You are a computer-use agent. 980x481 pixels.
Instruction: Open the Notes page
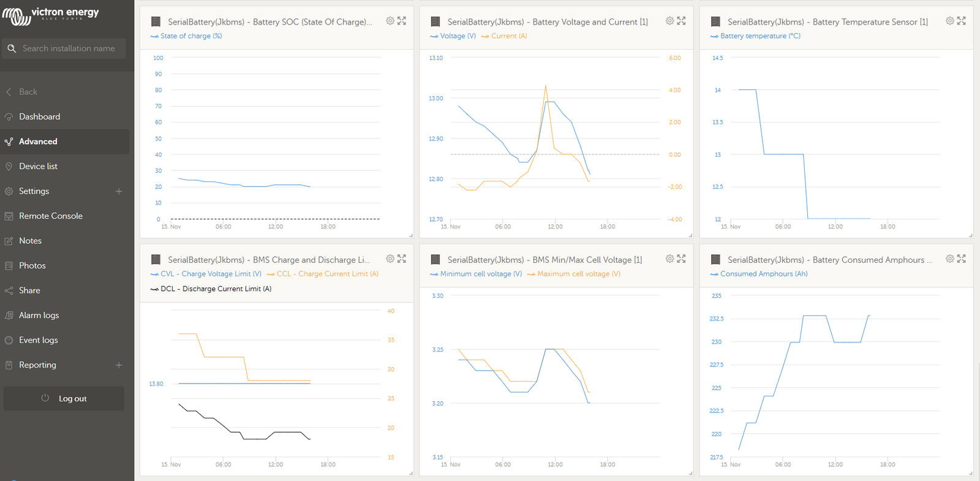(x=30, y=241)
